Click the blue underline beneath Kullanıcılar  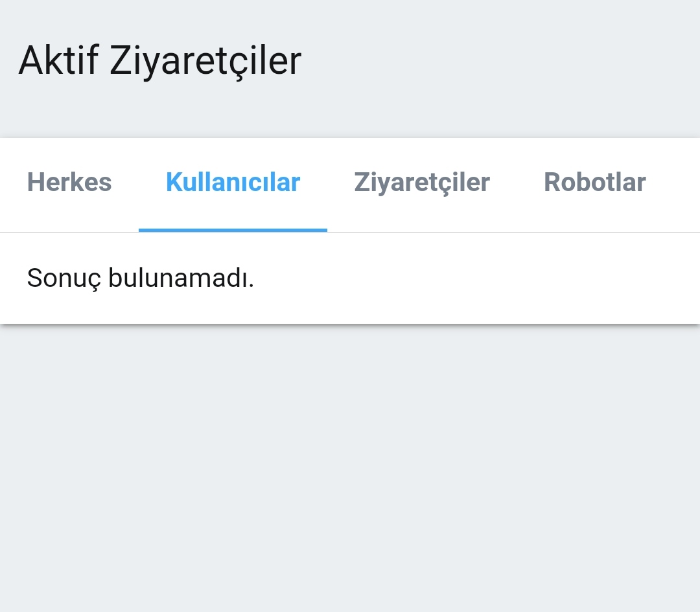point(233,229)
